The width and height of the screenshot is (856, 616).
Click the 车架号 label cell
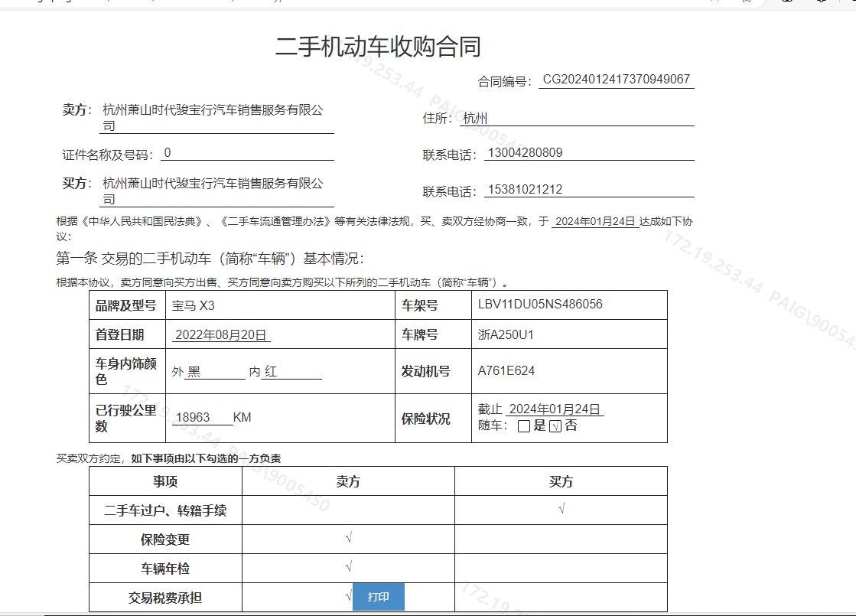[x=434, y=305]
